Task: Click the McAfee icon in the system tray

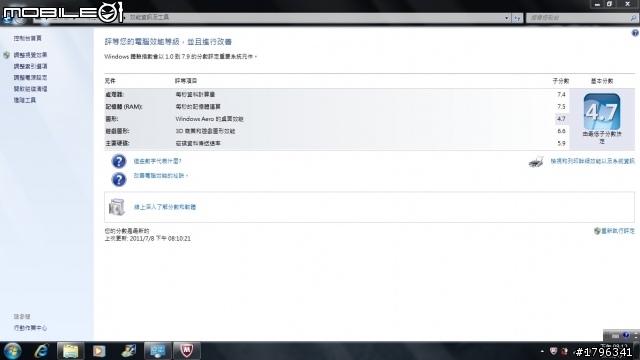Action: (x=553, y=351)
